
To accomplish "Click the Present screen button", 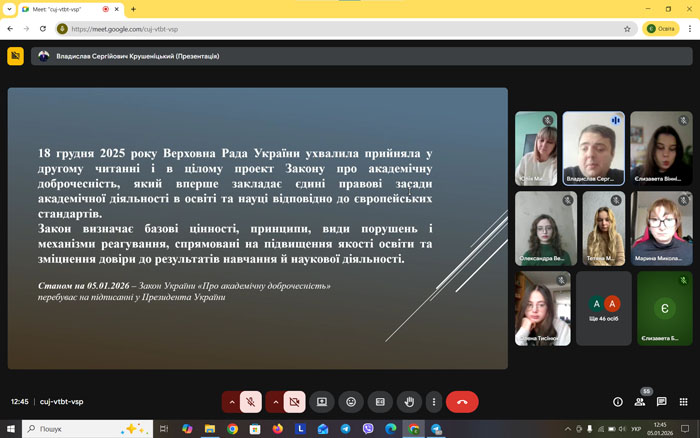I will (x=322, y=401).
